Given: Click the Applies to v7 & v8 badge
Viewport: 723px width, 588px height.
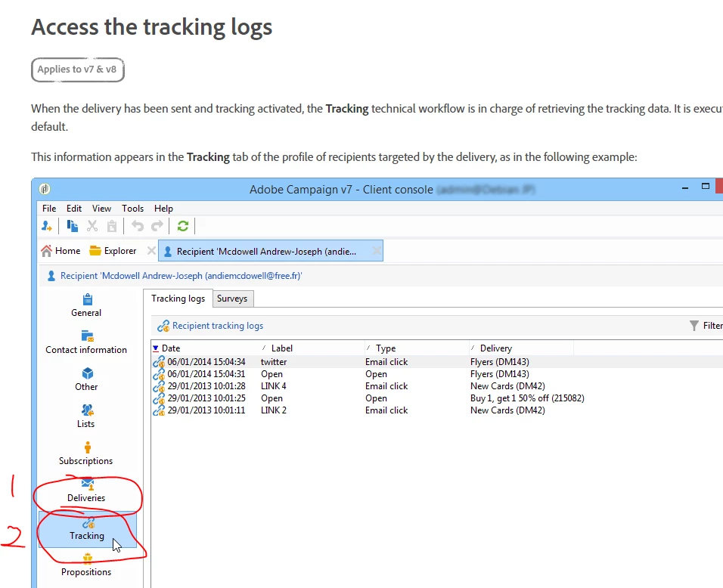Looking at the screenshot, I should (77, 70).
